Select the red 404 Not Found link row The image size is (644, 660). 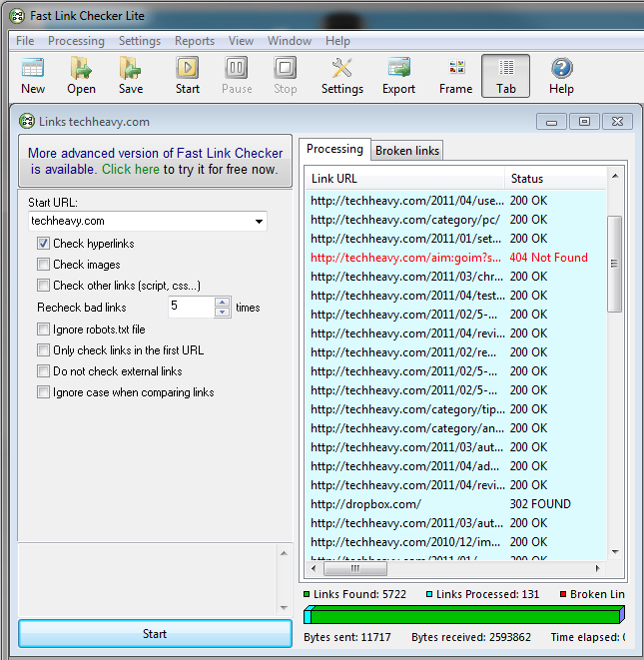click(456, 258)
